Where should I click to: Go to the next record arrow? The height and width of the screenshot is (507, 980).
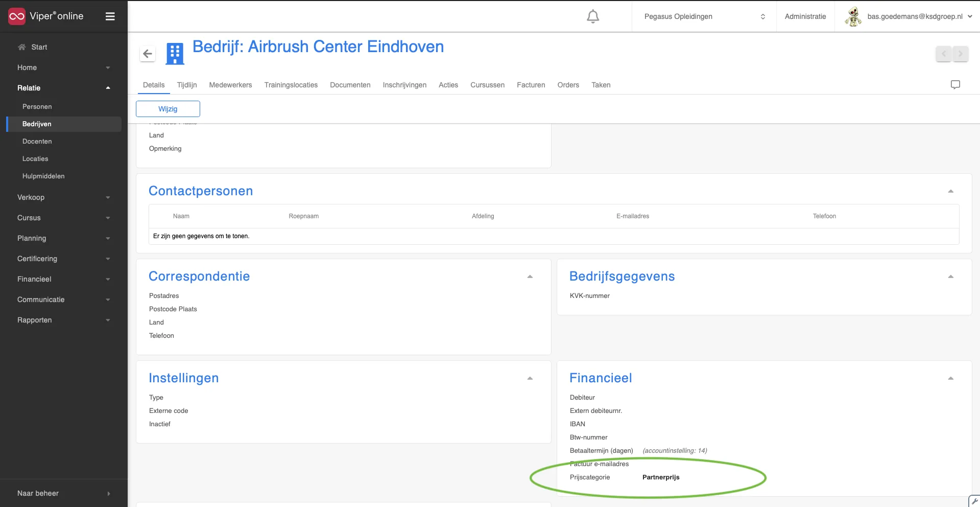[961, 54]
